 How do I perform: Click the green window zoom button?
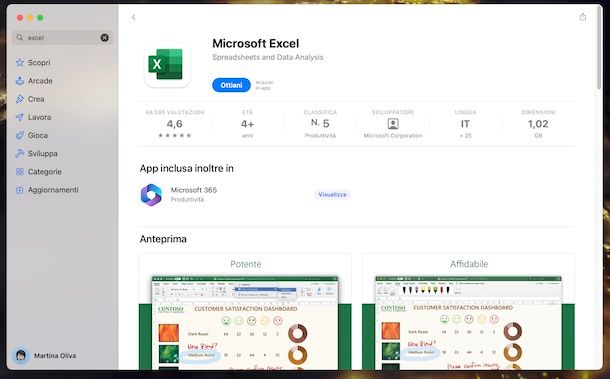coord(40,18)
